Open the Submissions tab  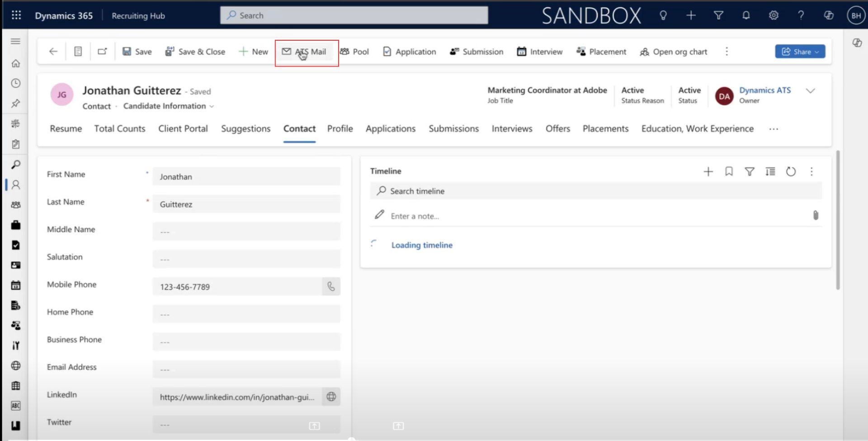454,129
